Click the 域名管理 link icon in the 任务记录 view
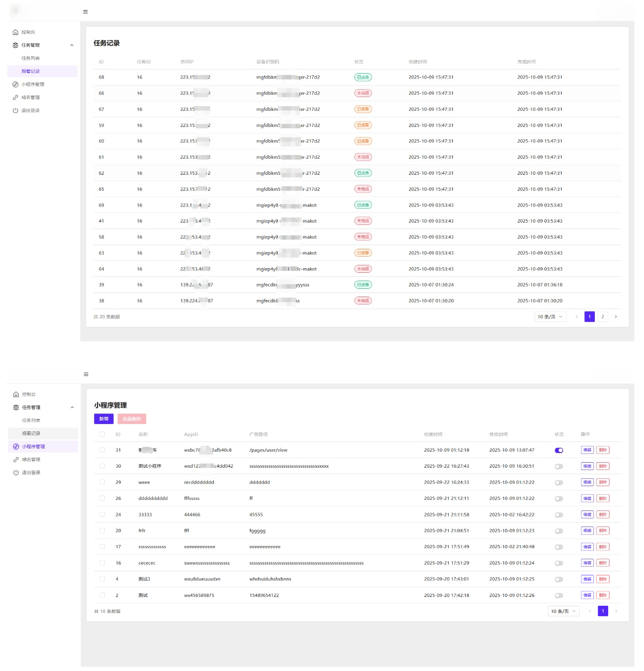Viewport: 644px width, 671px height. [16, 97]
